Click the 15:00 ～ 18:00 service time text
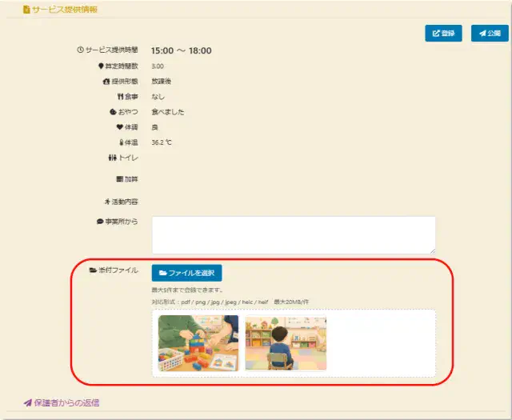The height and width of the screenshot is (420, 512). 182,50
